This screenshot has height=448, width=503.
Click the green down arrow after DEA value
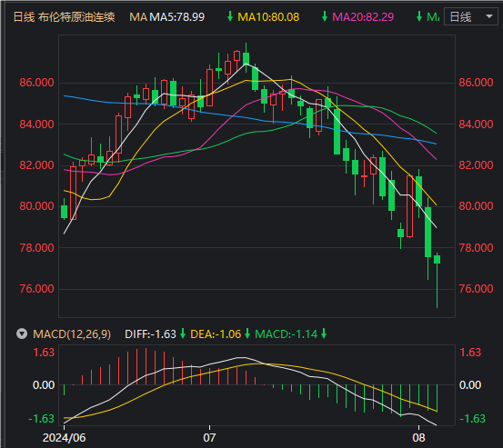(x=247, y=334)
